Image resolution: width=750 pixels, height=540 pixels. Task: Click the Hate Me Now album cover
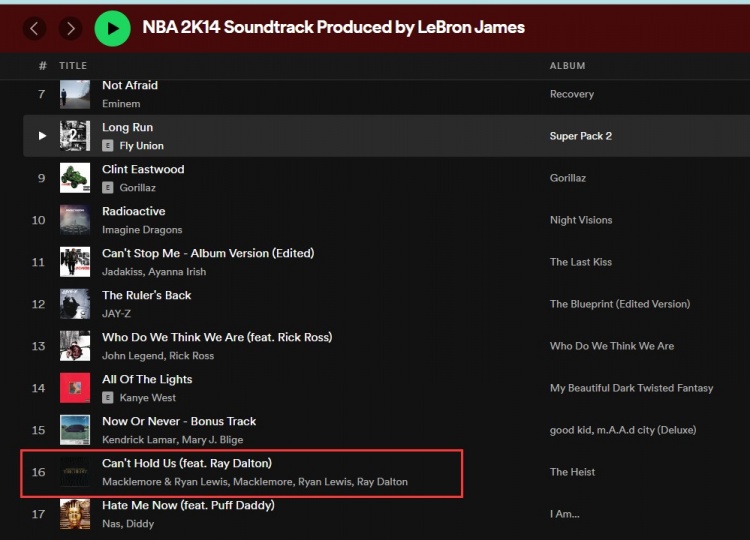pos(75,514)
